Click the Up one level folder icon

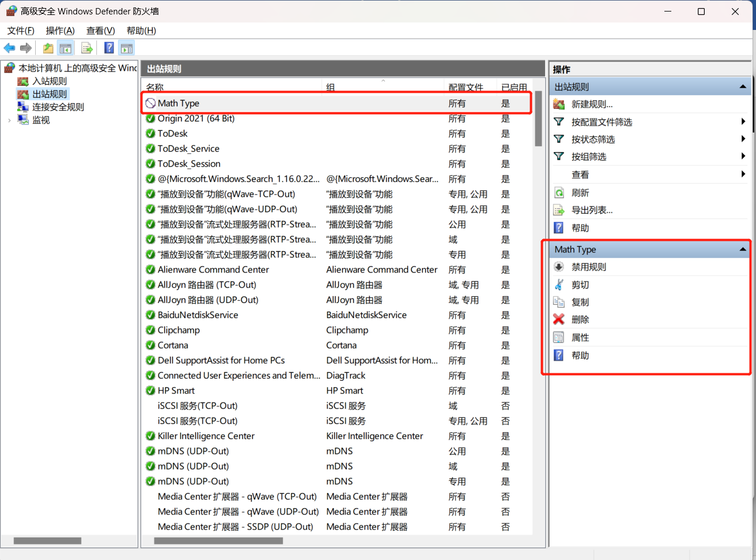48,48
